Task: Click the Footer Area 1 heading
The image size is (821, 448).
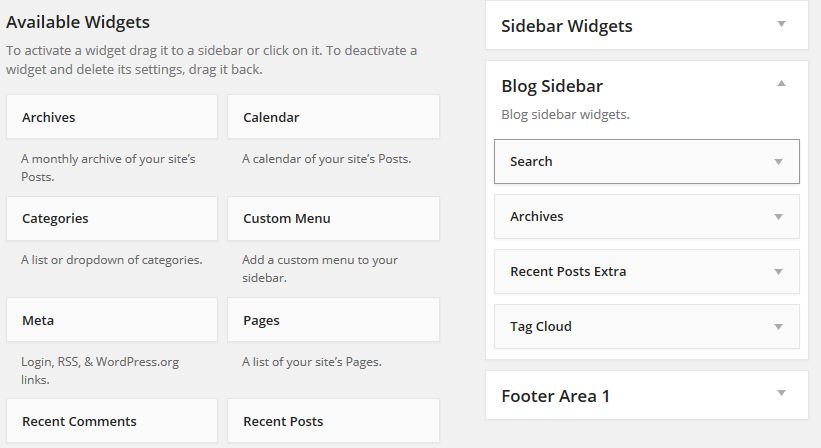Action: pos(555,396)
